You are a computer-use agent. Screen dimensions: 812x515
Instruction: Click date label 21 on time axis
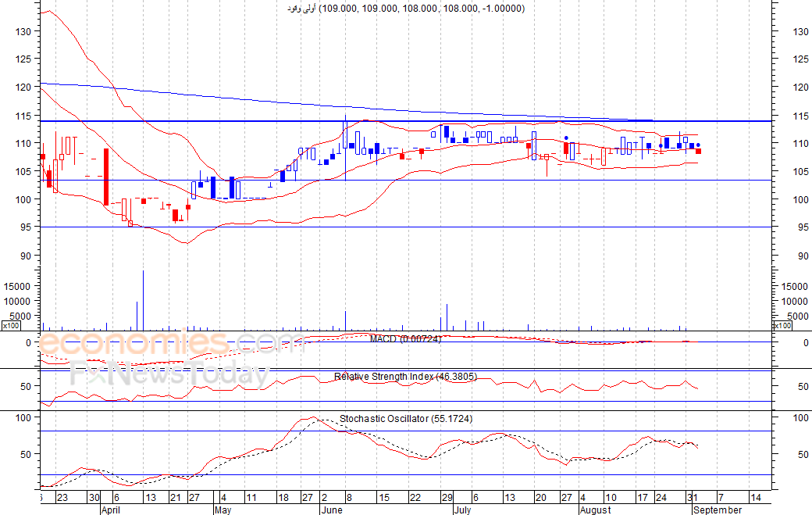coord(176,497)
